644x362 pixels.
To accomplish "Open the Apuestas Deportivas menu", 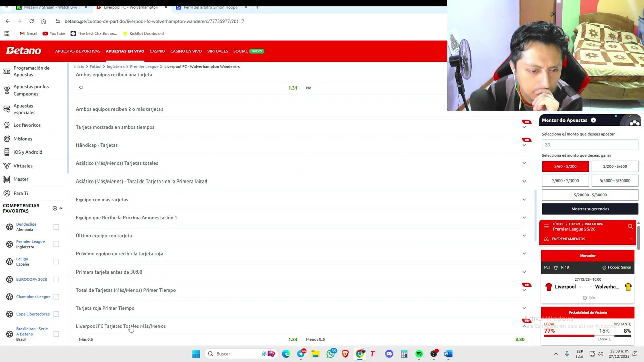I will point(77,51).
